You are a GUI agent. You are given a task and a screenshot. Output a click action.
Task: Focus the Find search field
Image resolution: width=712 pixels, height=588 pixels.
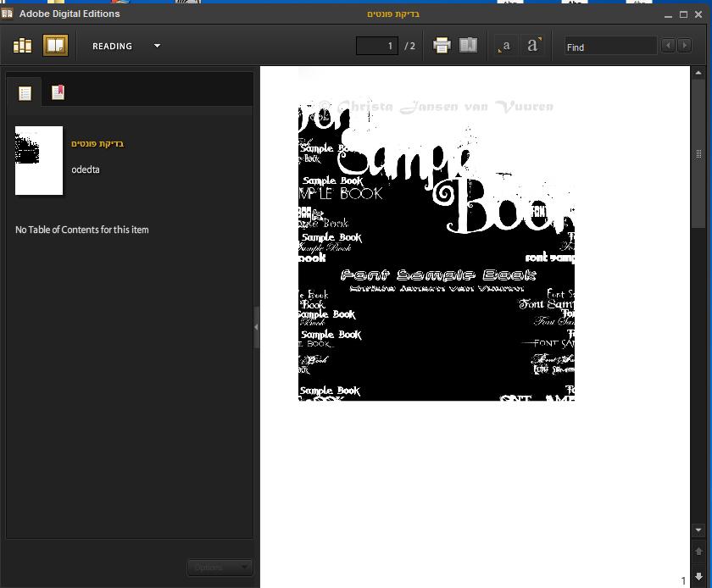pyautogui.click(x=610, y=47)
